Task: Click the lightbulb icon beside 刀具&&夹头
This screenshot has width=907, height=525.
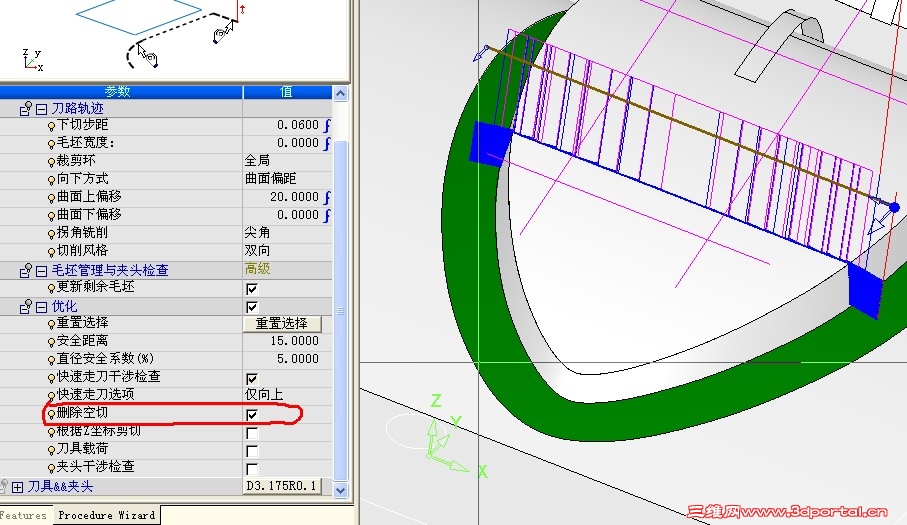Action: pyautogui.click(x=4, y=486)
